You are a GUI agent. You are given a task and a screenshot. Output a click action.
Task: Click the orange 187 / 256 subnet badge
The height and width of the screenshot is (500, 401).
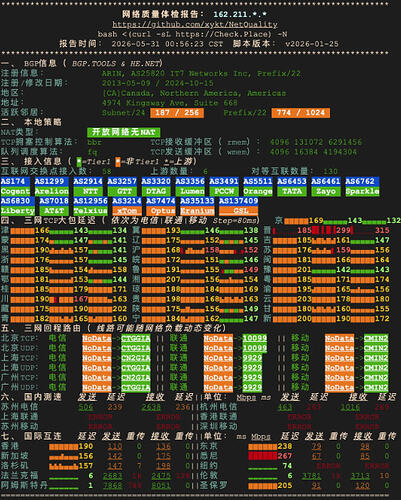[177, 113]
